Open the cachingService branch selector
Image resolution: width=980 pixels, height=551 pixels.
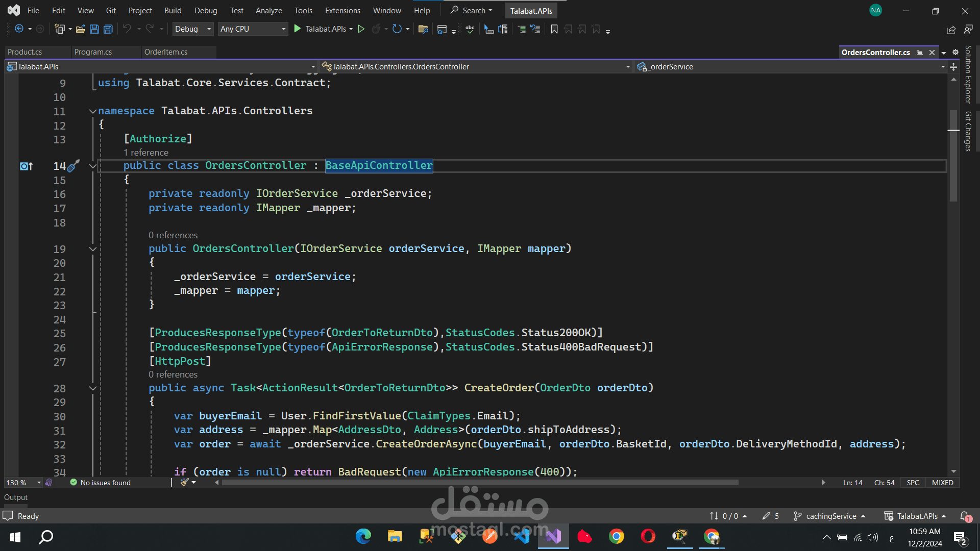(x=830, y=516)
